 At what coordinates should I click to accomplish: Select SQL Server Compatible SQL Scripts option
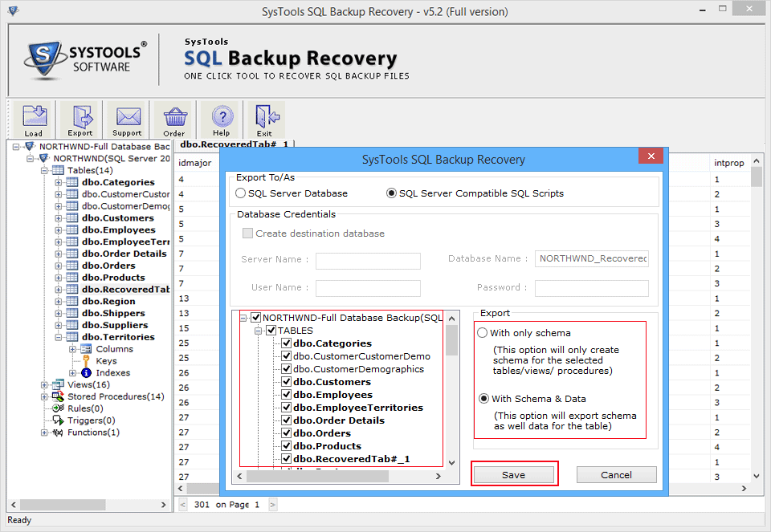click(x=391, y=193)
